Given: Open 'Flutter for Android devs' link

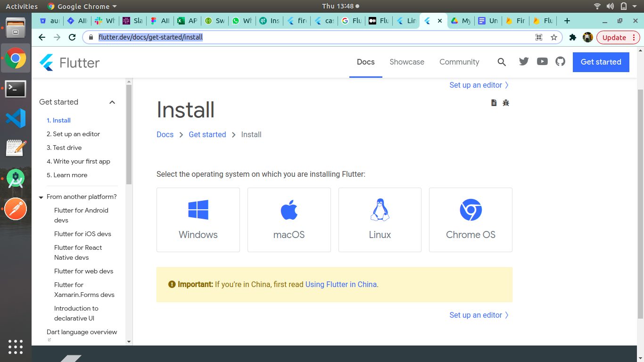Looking at the screenshot, I should [81, 215].
